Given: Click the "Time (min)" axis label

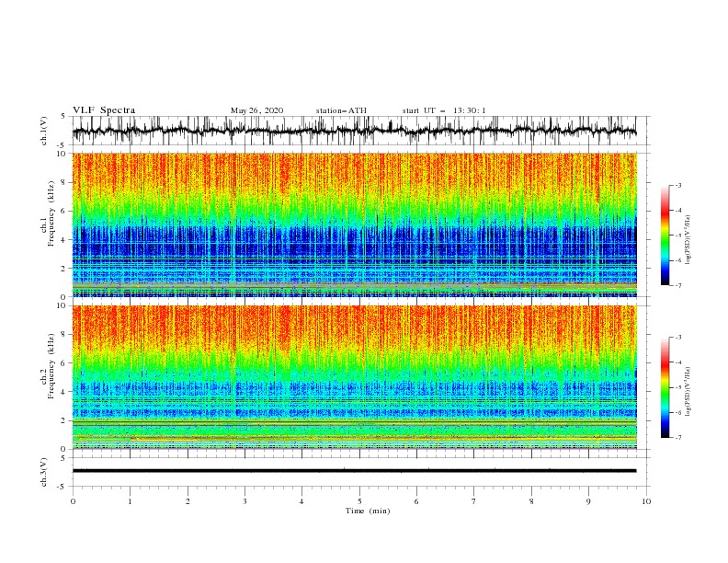Looking at the screenshot, I should (x=368, y=511).
